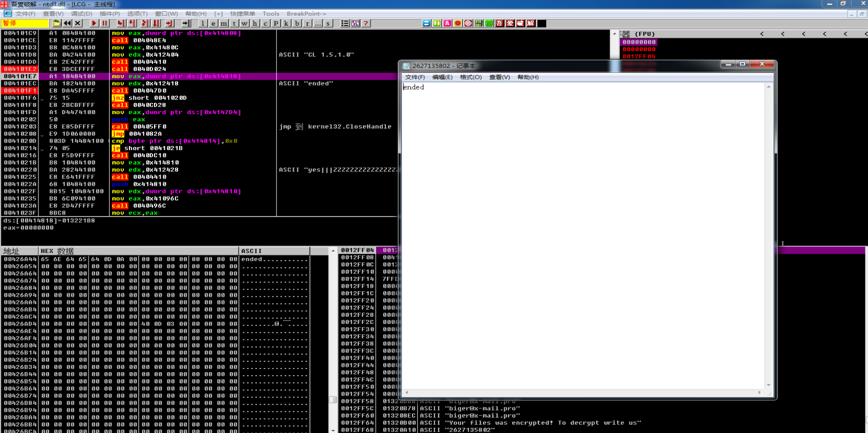The width and height of the screenshot is (868, 433).
Task: Click the list-style options toolbar icon
Action: coord(345,23)
